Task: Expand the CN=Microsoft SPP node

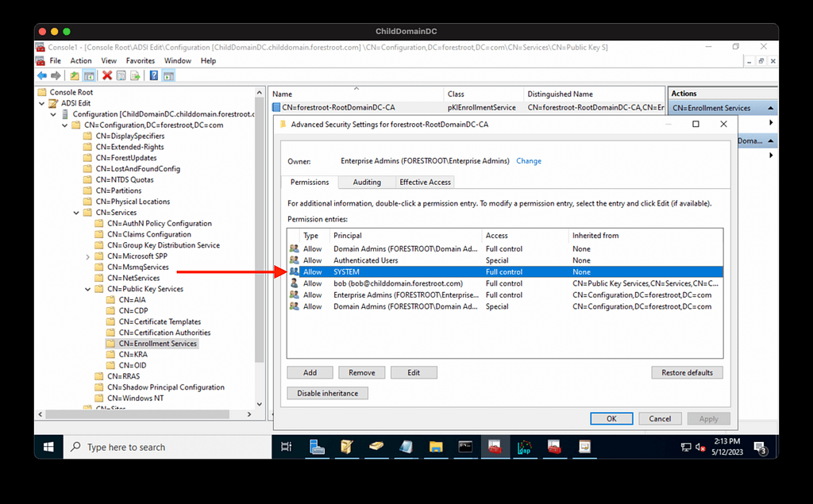Action: tap(87, 256)
